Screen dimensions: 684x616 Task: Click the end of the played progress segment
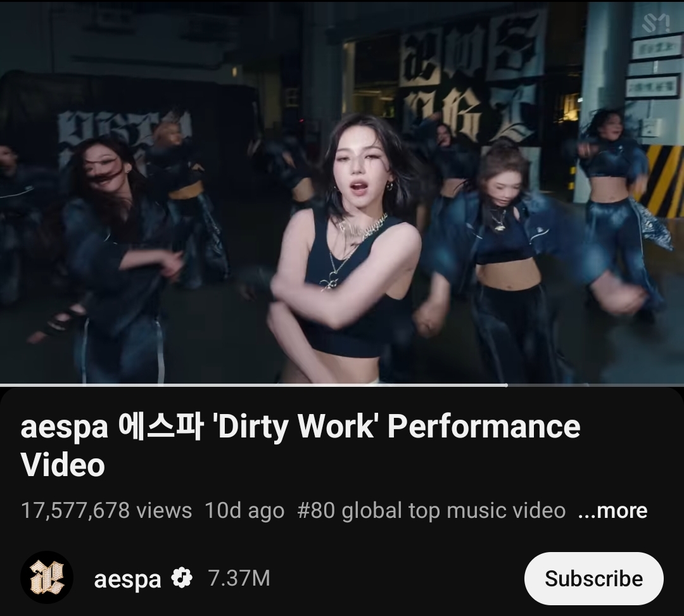pyautogui.click(x=506, y=385)
